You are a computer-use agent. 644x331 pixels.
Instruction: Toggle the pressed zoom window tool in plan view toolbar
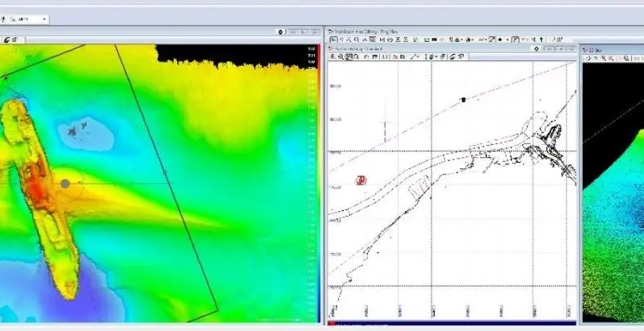click(x=349, y=56)
